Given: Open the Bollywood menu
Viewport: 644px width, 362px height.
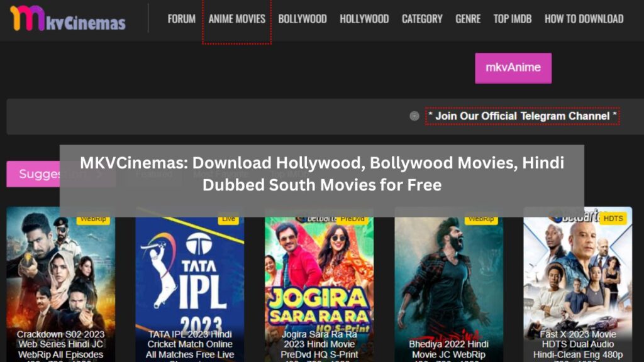Looking at the screenshot, I should [302, 19].
